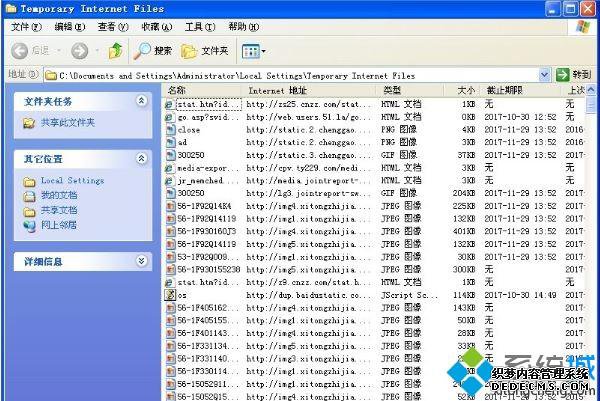Click the http://z9.cnzz.com/stat address cell
Screen dimensions: 600x401
tap(308, 282)
